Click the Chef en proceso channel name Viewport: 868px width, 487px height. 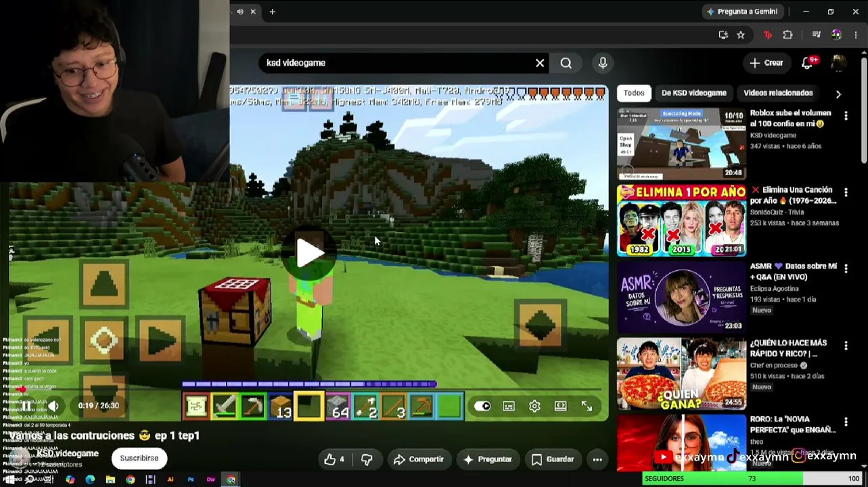tap(775, 365)
